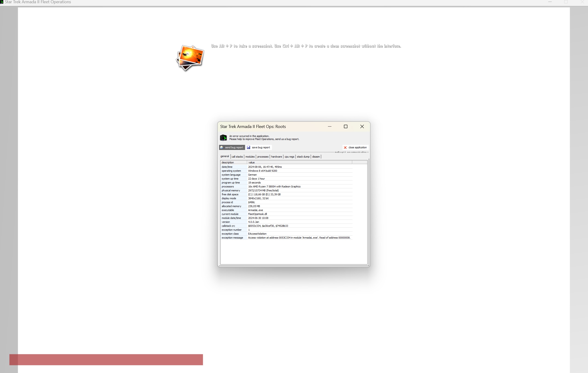This screenshot has height=373, width=588.
Task: Open the cpu regs tab
Action: [x=289, y=157]
